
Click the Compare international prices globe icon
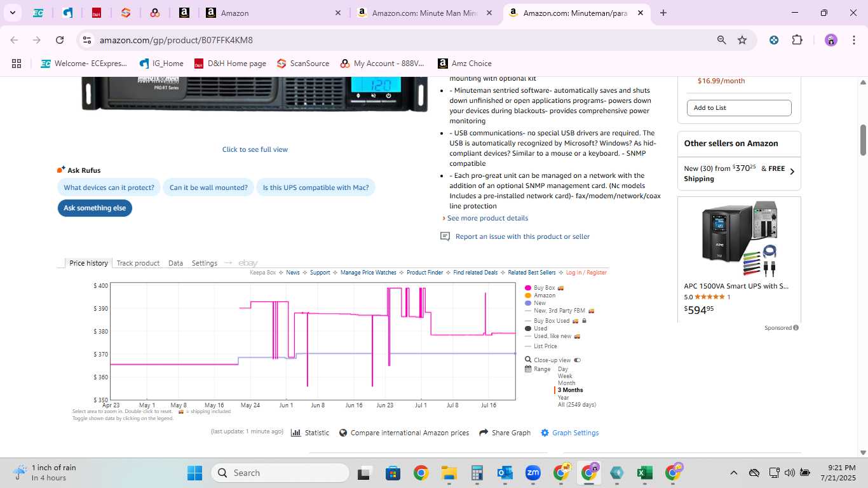click(x=343, y=433)
